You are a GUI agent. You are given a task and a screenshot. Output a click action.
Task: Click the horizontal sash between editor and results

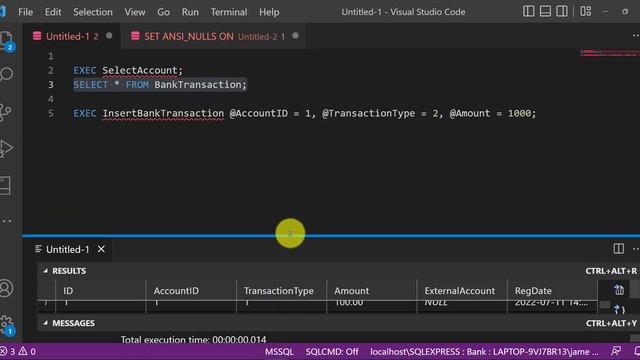point(331,236)
